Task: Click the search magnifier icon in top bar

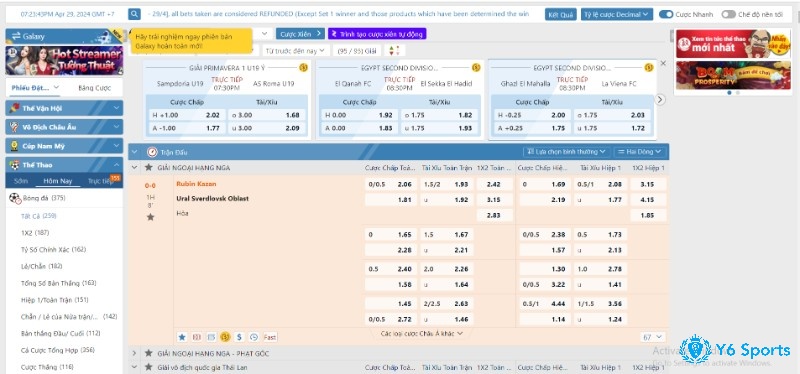Action: [134, 14]
